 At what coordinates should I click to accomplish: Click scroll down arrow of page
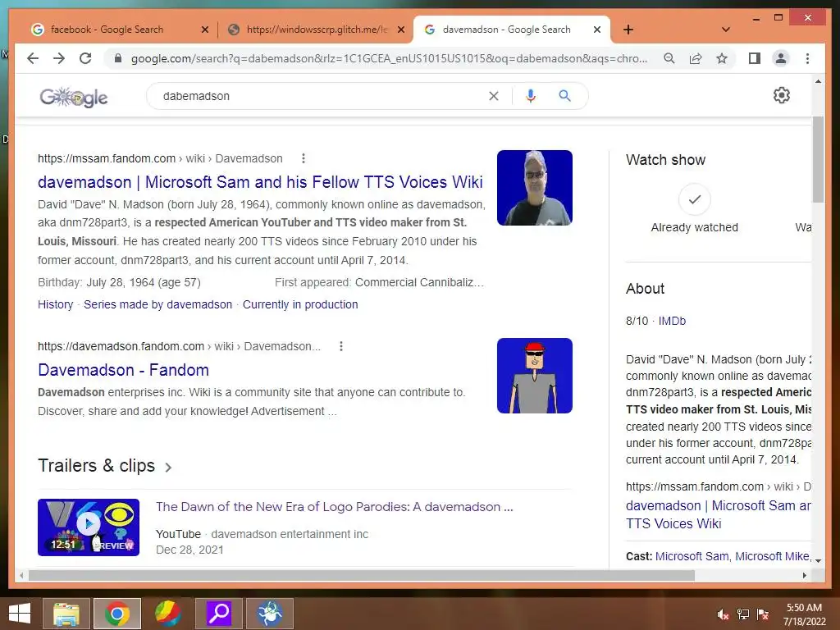[x=818, y=561]
